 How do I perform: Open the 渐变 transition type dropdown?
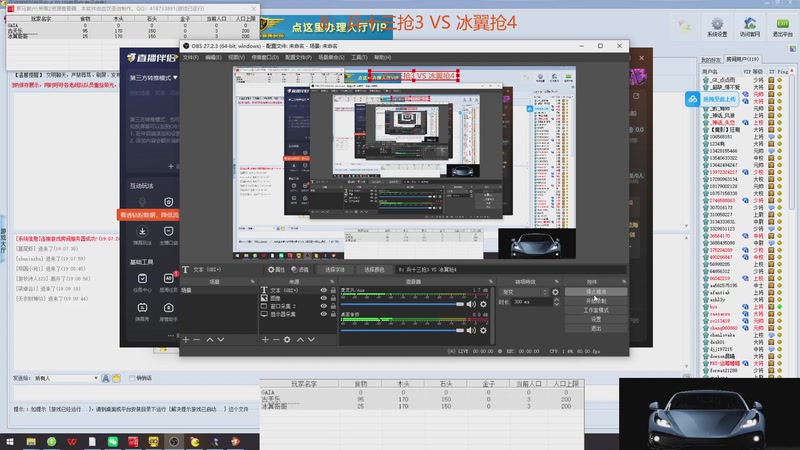(524, 292)
